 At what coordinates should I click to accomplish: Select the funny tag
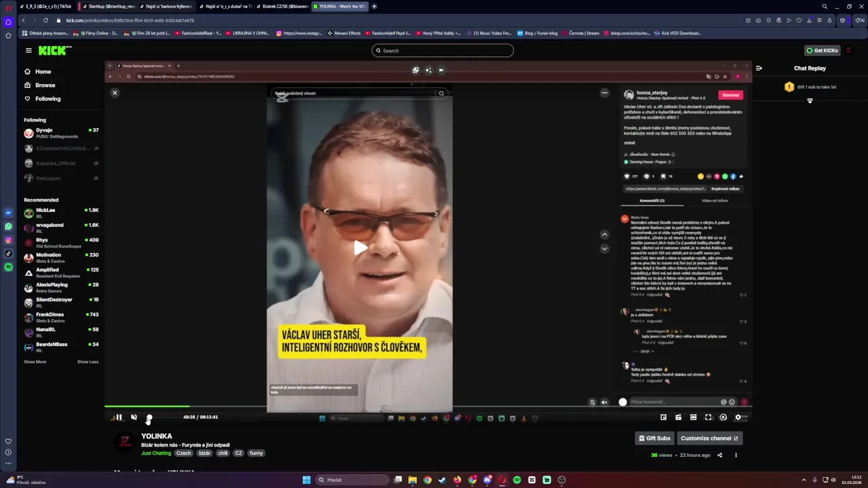pyautogui.click(x=256, y=453)
